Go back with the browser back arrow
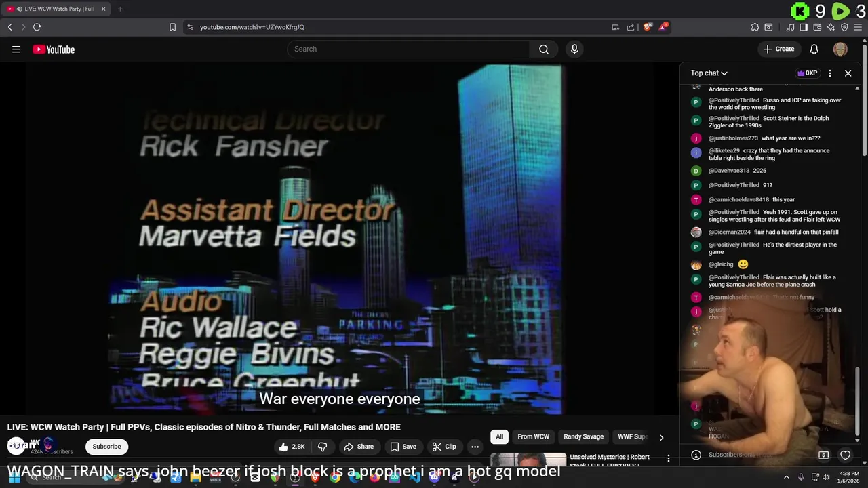 [x=9, y=27]
